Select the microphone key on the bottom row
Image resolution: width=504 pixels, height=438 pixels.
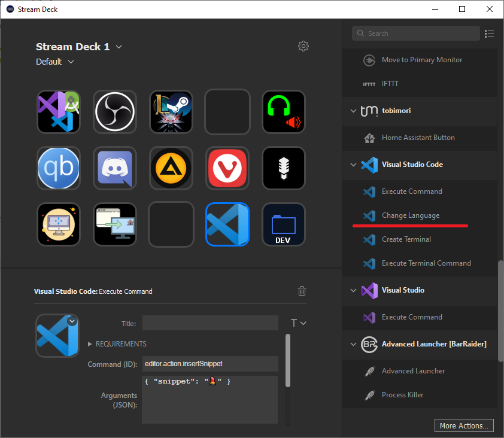(283, 168)
